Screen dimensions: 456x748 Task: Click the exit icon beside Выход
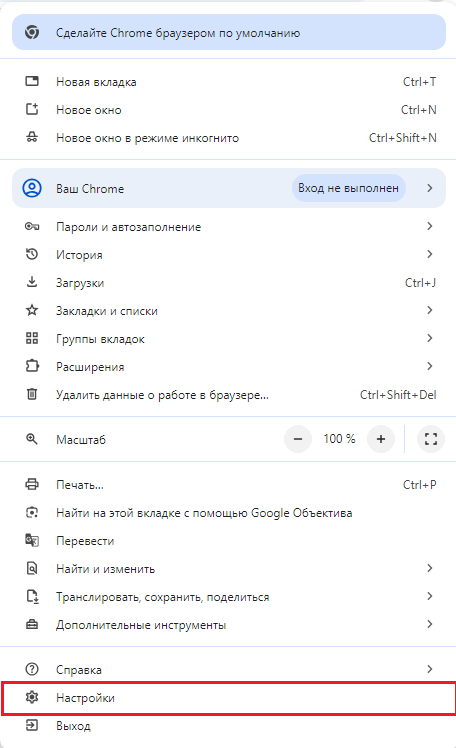[x=32, y=725]
